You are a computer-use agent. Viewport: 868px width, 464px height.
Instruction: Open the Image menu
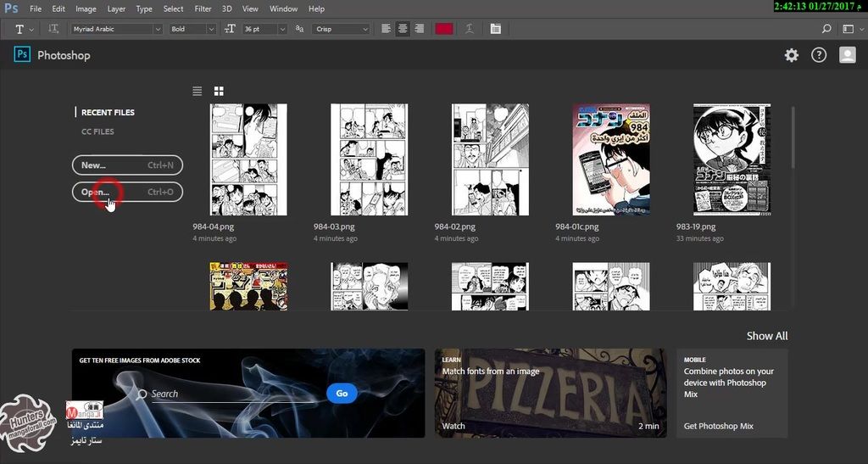[x=86, y=8]
